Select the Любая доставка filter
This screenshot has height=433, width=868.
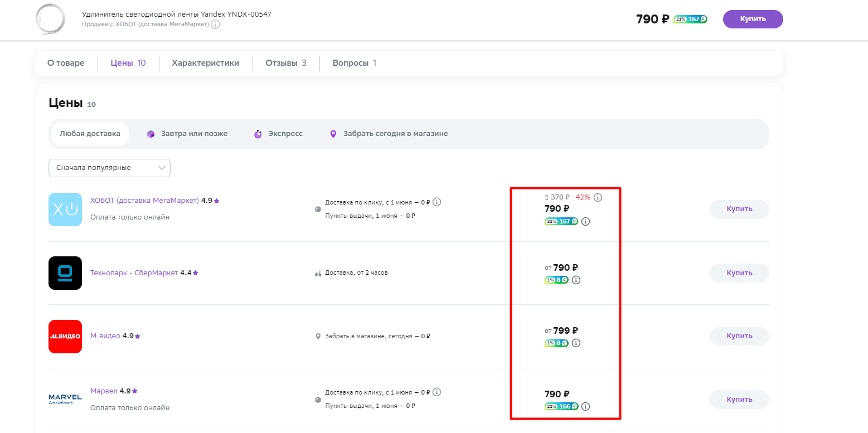click(90, 134)
